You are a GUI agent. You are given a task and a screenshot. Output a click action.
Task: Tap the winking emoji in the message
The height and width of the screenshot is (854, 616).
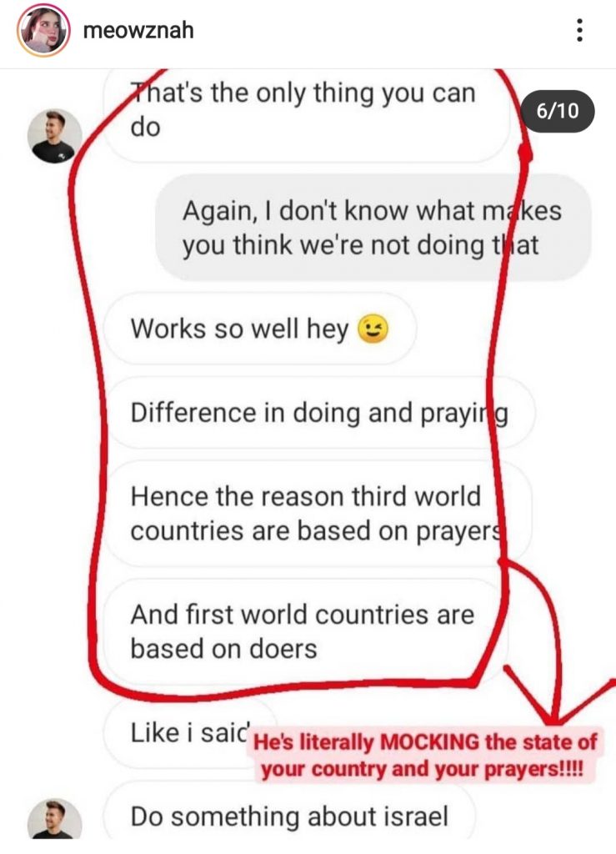point(373,329)
